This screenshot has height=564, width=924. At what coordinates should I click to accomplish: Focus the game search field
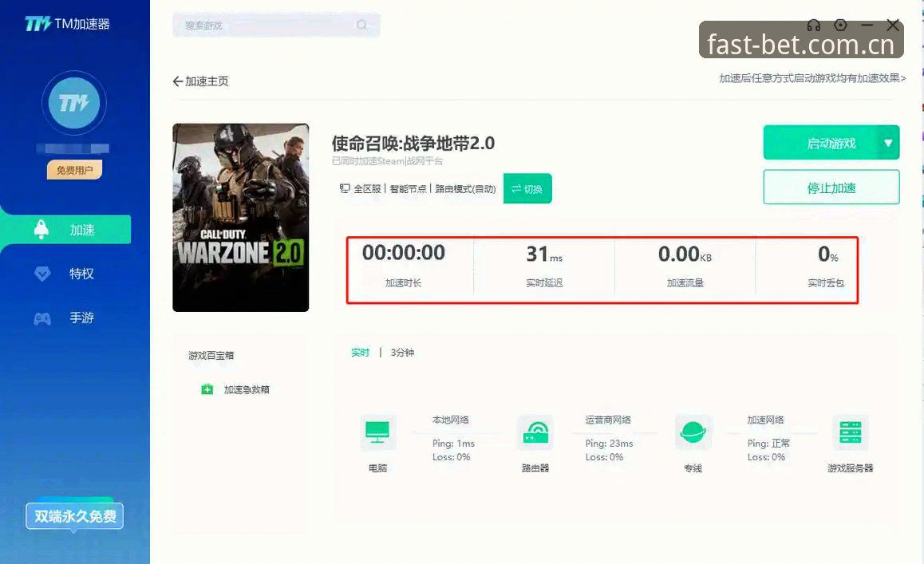point(276,25)
